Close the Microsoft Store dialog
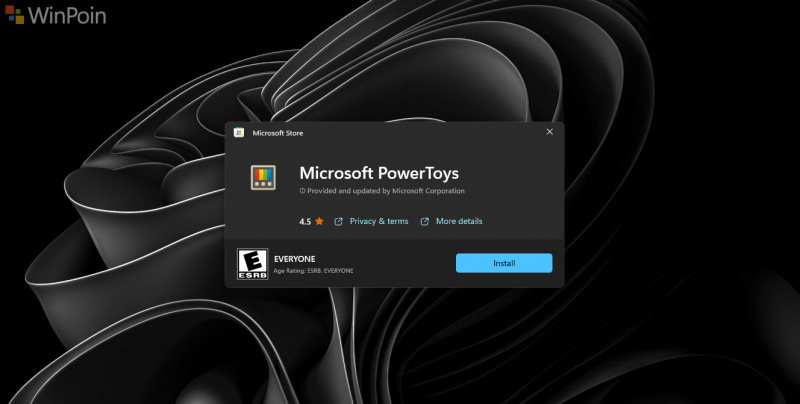800x404 pixels. pyautogui.click(x=549, y=132)
